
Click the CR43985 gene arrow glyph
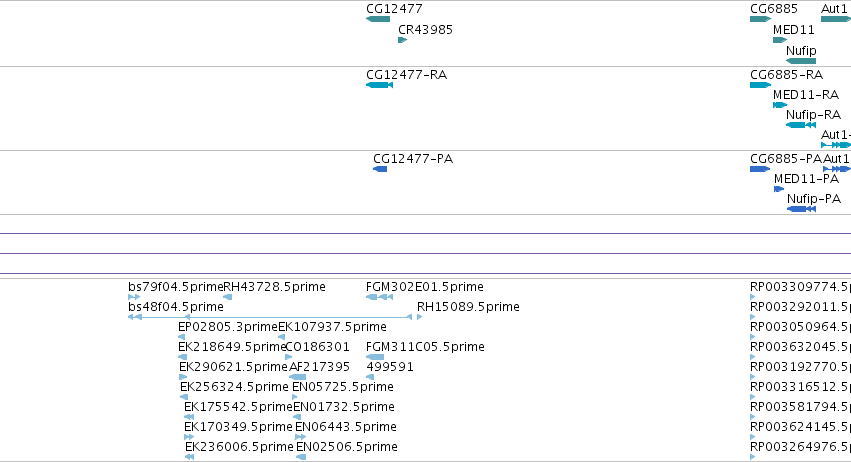click(x=403, y=40)
